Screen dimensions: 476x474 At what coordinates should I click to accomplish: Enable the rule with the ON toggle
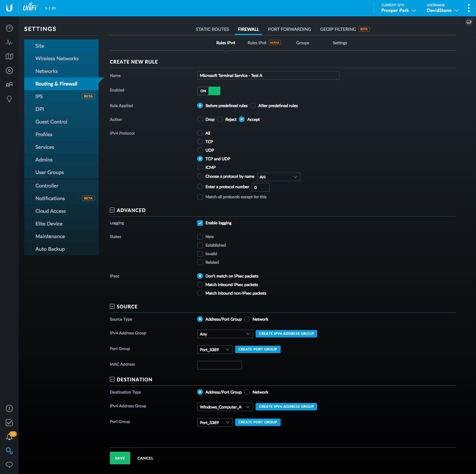point(208,91)
